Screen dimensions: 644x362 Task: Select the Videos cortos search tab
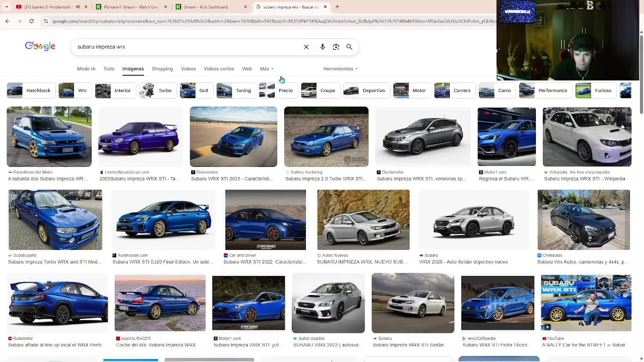tap(219, 69)
